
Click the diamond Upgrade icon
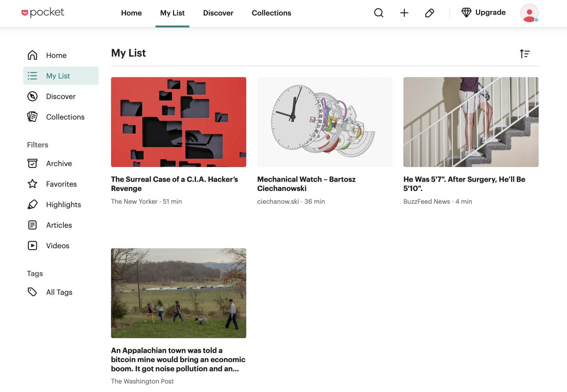466,13
